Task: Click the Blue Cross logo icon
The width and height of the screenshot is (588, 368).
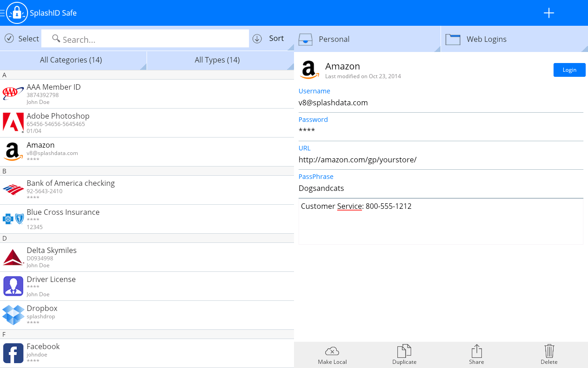Action: coord(13,219)
